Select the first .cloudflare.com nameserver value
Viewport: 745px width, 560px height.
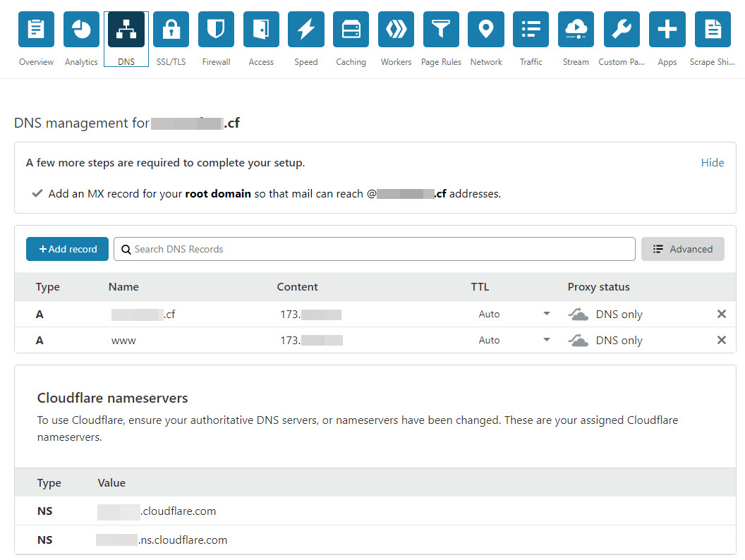click(157, 511)
